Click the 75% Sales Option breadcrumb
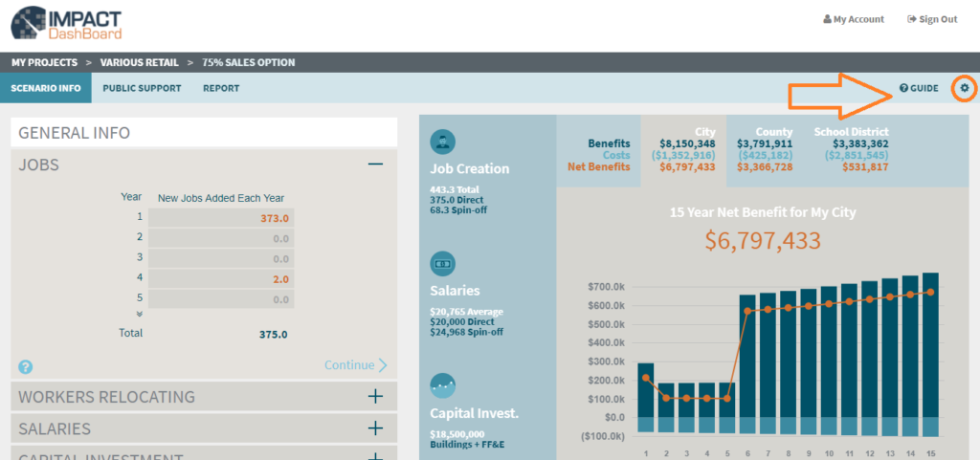The height and width of the screenshot is (460, 980). click(x=248, y=62)
